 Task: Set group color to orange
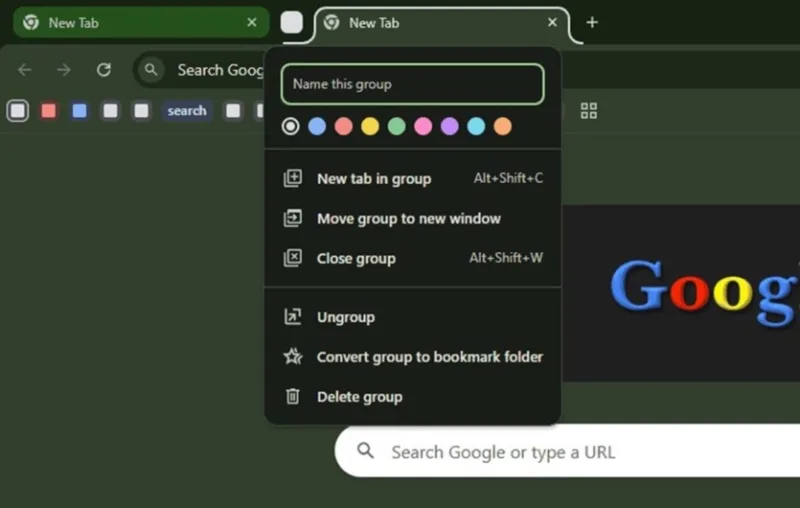pos(503,126)
